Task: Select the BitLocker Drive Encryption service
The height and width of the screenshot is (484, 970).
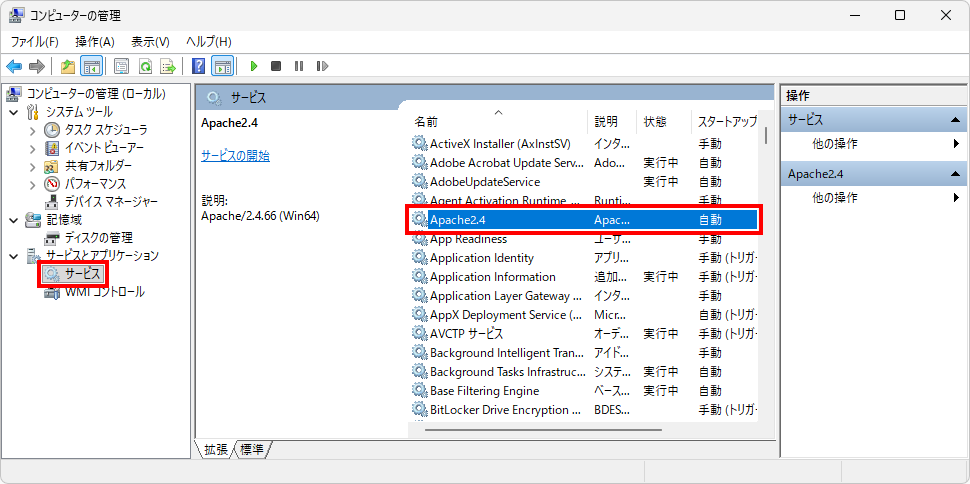Action: tap(584, 410)
